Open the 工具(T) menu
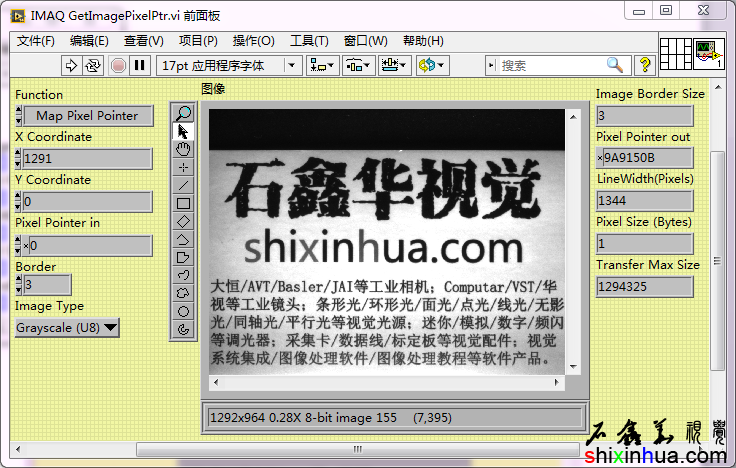 [x=309, y=41]
